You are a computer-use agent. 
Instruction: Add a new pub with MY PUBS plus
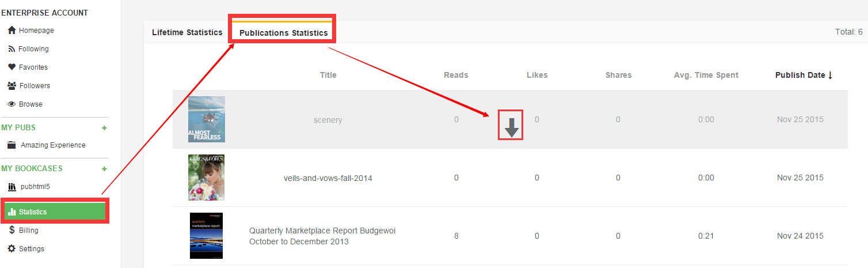click(104, 128)
